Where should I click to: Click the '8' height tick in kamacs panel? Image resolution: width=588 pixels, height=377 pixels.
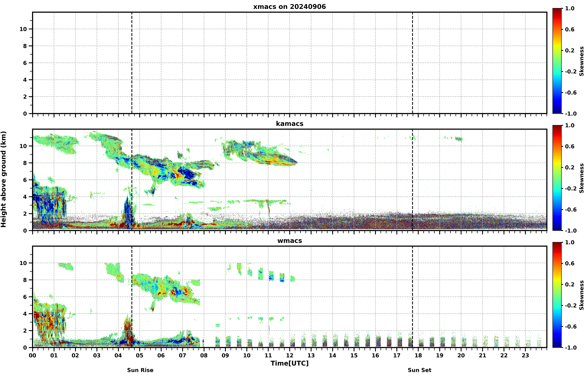[x=25, y=163]
